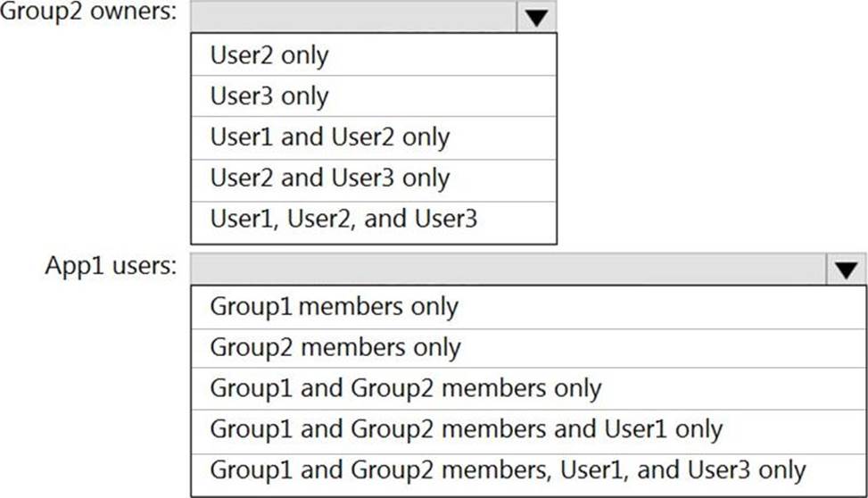Image resolution: width=868 pixels, height=498 pixels.
Task: Select the last Group2 owners list entry
Action: [343, 219]
